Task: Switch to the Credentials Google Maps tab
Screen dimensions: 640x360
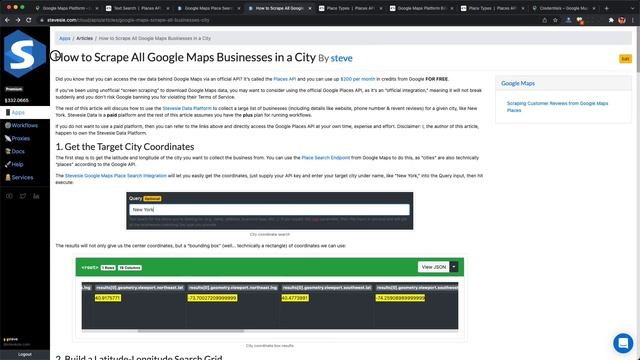Action: point(563,8)
